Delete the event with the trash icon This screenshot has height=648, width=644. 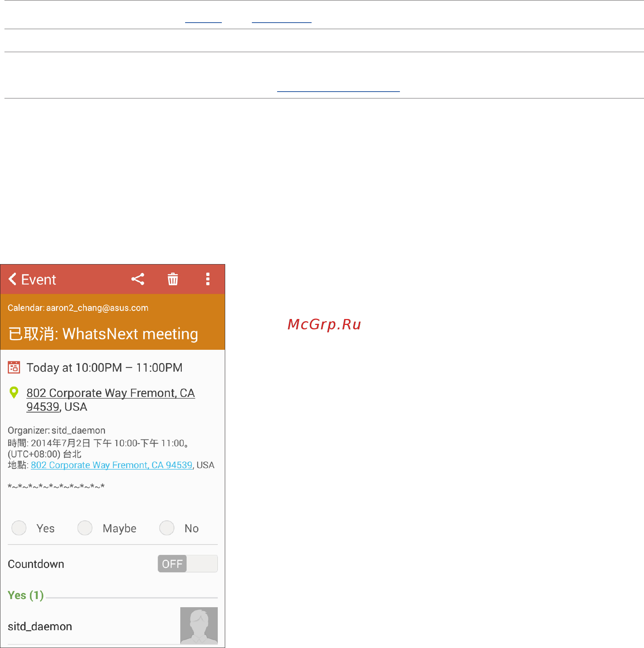(173, 279)
